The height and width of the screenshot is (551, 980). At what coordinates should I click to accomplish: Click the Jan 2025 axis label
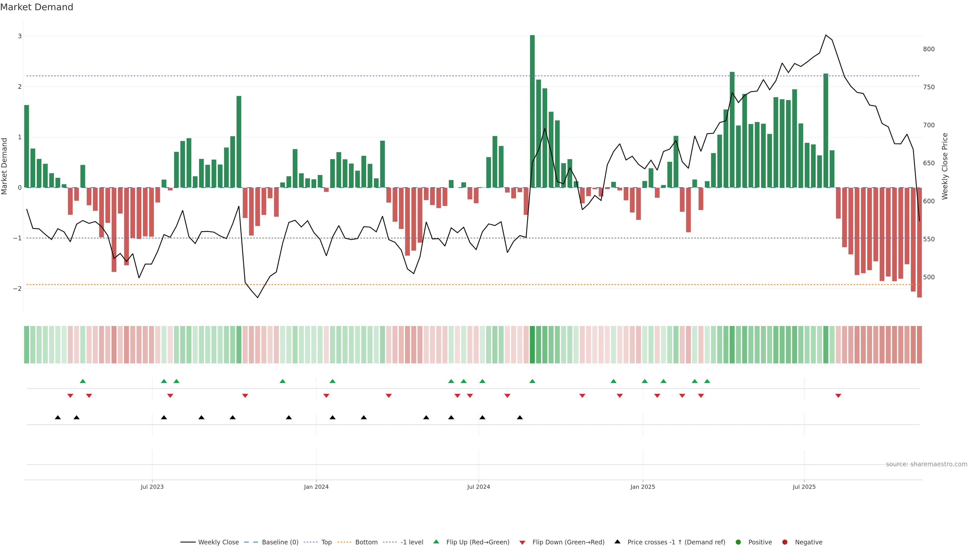pos(643,487)
